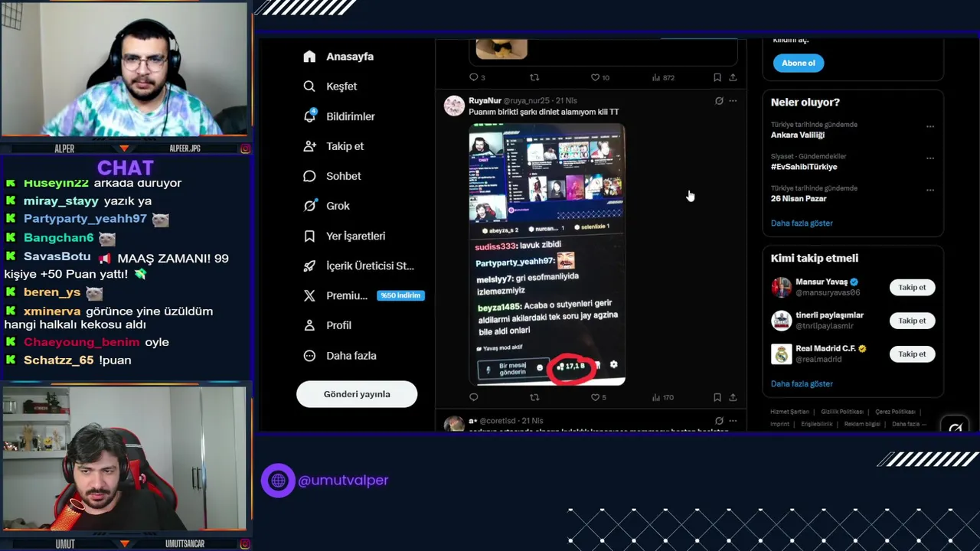
Task: Open more options on RuyaNur's post
Action: coord(733,100)
